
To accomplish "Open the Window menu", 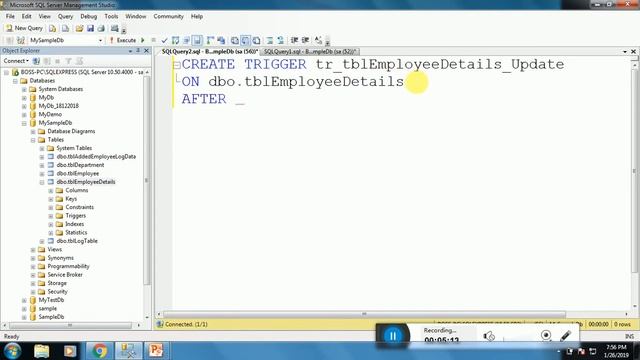I will click(x=136, y=16).
